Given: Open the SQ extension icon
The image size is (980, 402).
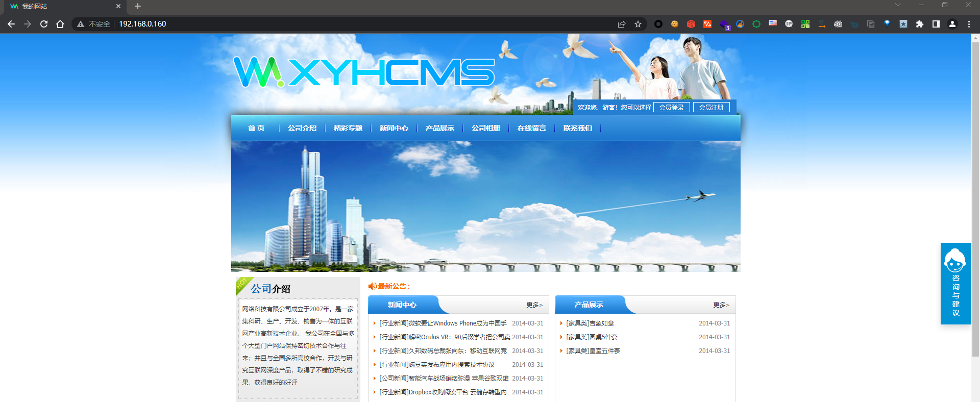Looking at the screenshot, I should point(838,24).
